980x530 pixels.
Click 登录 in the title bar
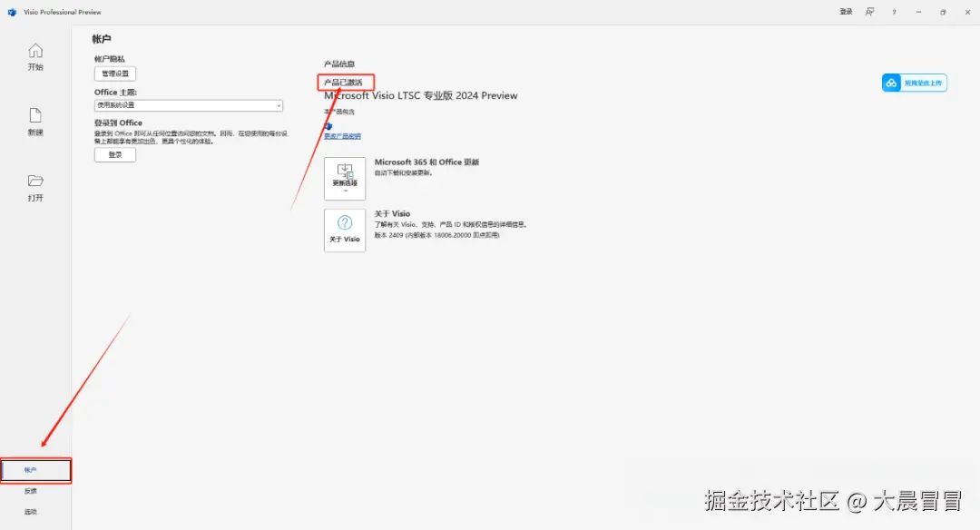846,12
